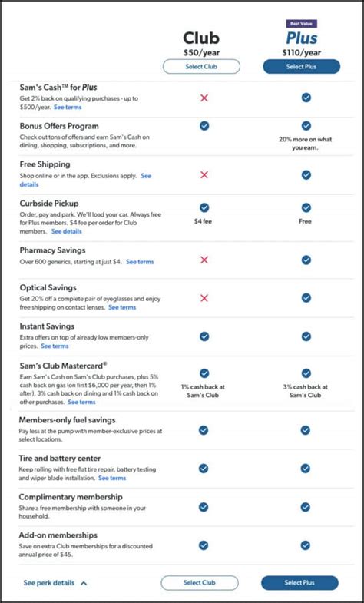Click the Club checkmark for Add-on memberships

coord(204,545)
